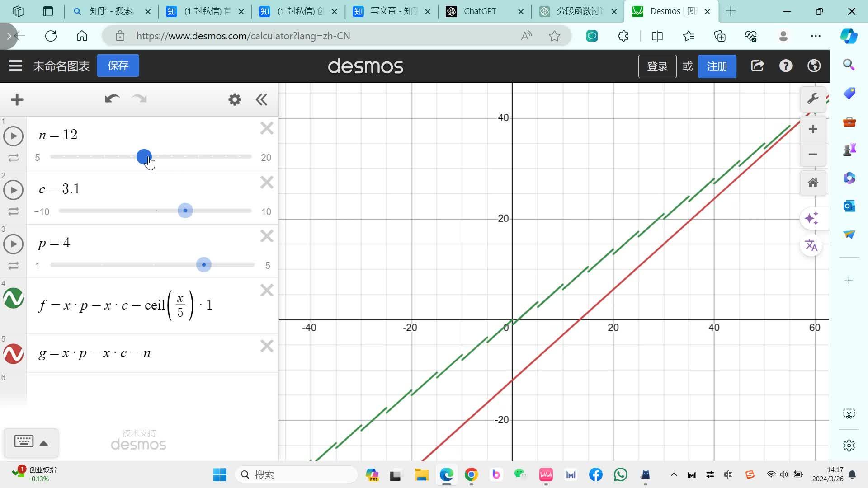Open the share graph icon

click(x=757, y=66)
